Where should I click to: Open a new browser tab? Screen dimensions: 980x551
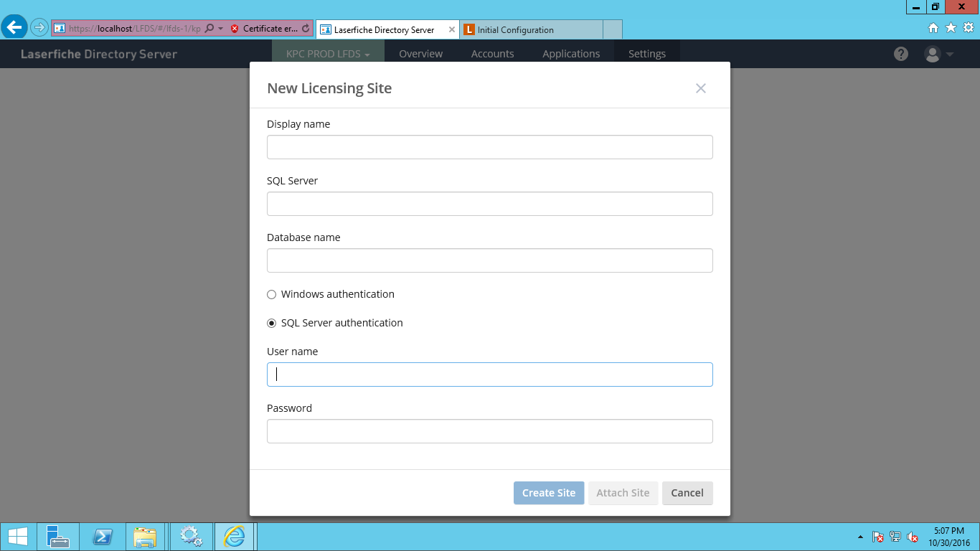(613, 29)
